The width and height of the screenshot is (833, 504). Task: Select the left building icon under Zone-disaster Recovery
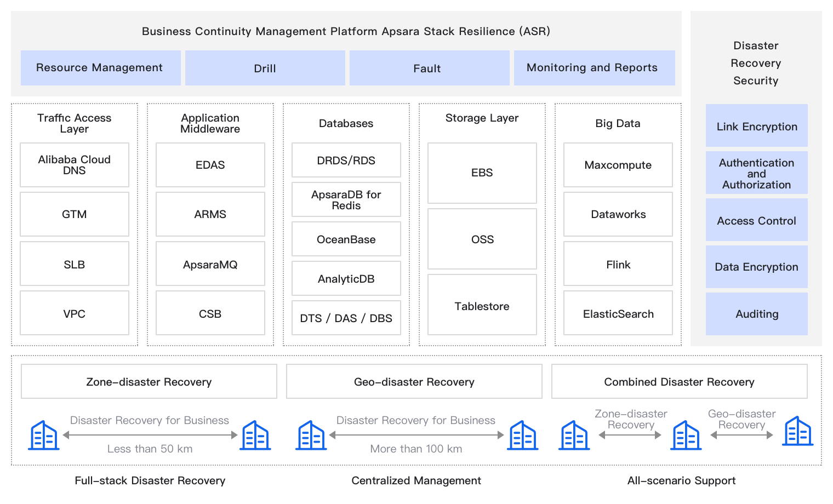click(44, 436)
